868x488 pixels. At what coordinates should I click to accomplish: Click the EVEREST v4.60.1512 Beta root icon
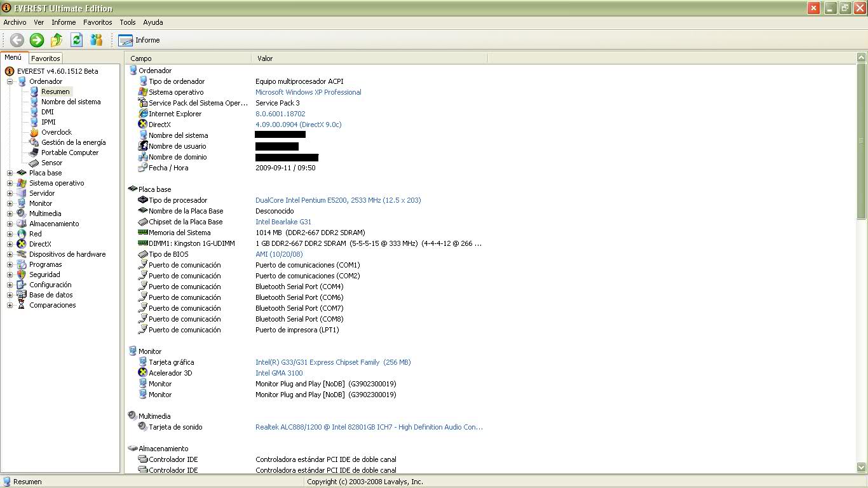[10, 71]
